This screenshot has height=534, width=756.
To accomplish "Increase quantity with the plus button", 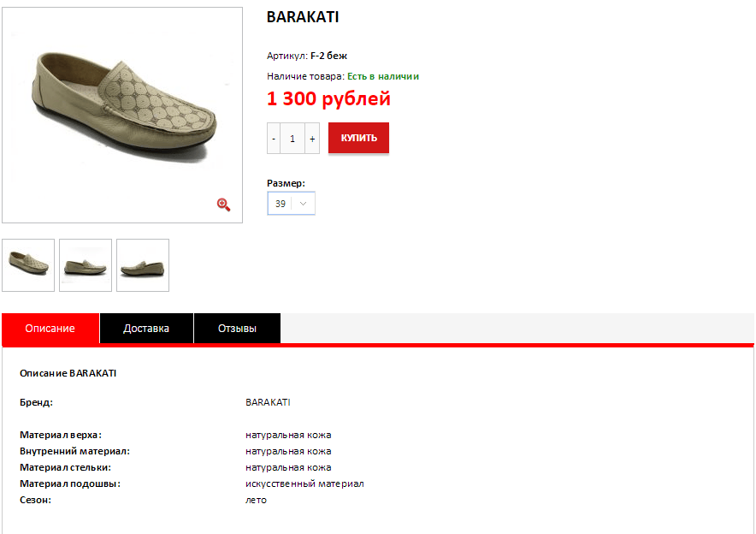I will coord(312,139).
